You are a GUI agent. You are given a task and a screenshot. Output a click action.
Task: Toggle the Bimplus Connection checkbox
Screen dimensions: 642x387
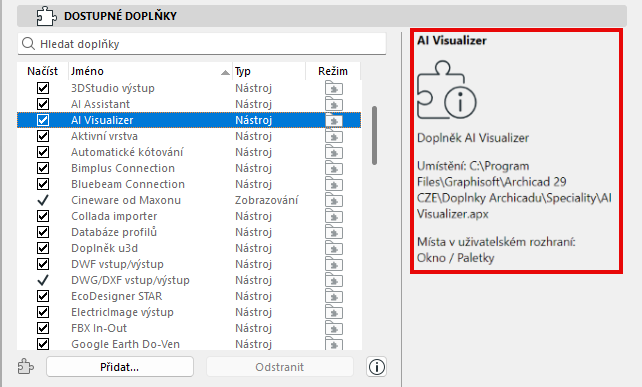click(43, 168)
